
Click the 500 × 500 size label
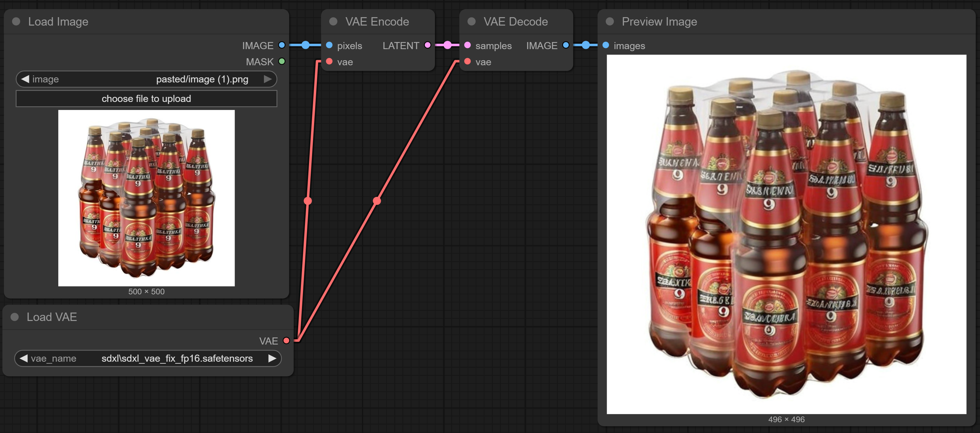tap(146, 292)
